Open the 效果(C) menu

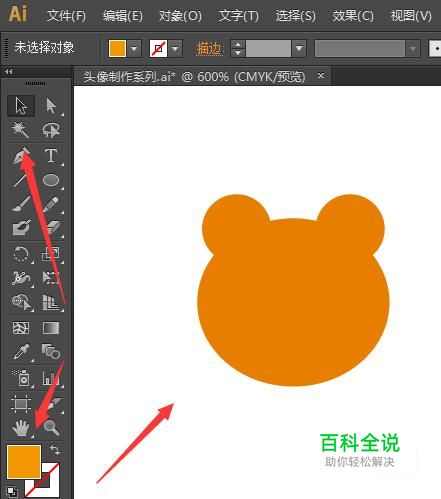pyautogui.click(x=353, y=16)
